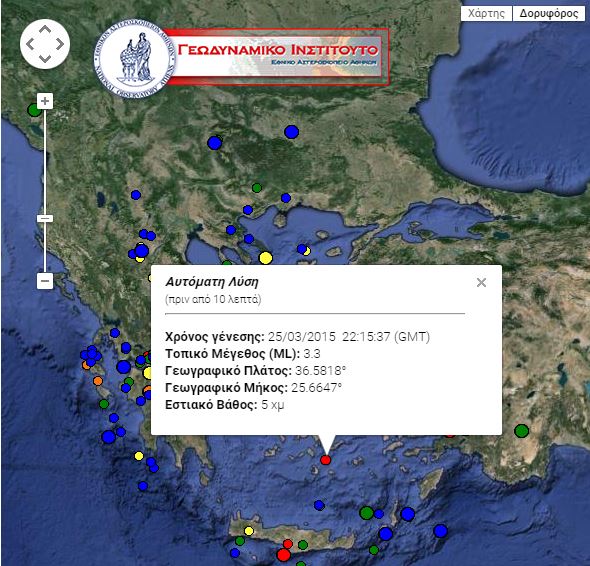Switch to the Δορυφόρος satellite view
The height and width of the screenshot is (566, 590).
(x=549, y=14)
